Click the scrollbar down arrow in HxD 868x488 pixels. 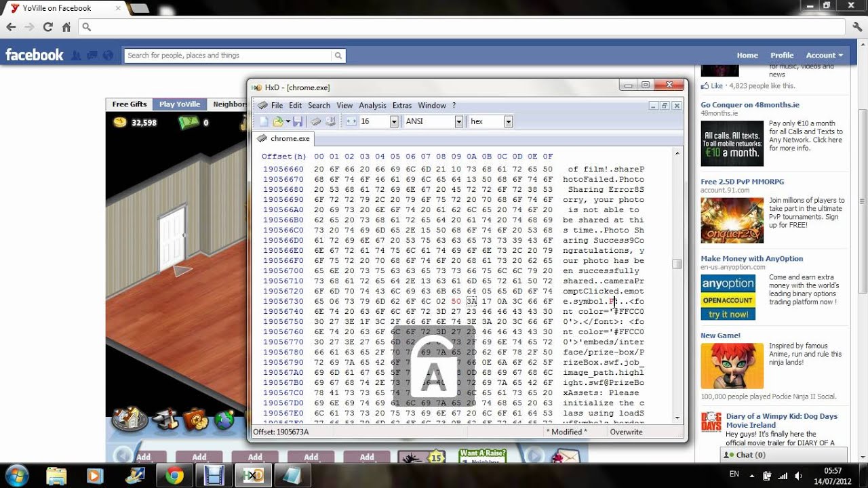pyautogui.click(x=677, y=418)
